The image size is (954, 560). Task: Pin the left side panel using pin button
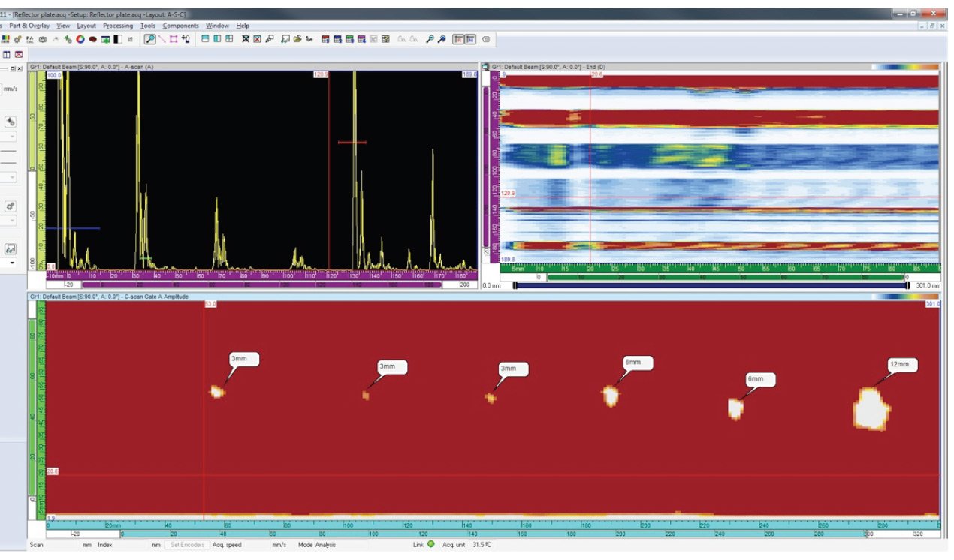click(x=13, y=68)
